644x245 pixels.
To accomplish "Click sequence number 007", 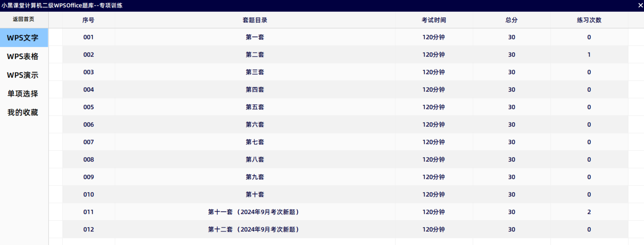I will 88,142.
